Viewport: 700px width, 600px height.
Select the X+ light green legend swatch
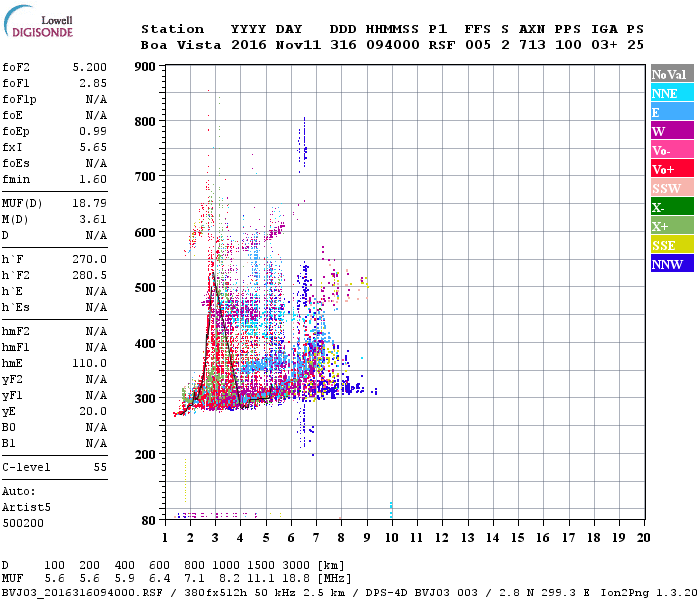pyautogui.click(x=672, y=226)
